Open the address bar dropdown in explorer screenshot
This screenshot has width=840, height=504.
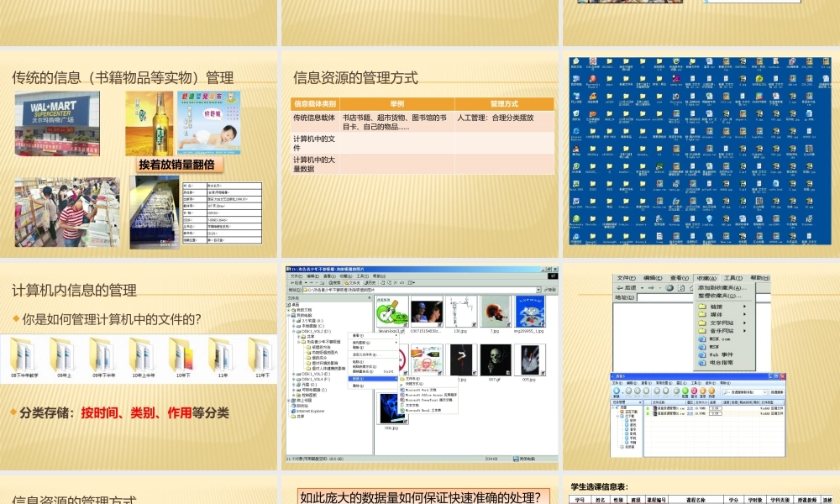pyautogui.click(x=538, y=290)
